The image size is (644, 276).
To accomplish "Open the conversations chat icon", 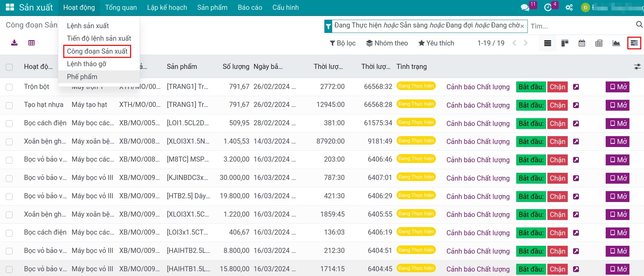I will point(525,7).
